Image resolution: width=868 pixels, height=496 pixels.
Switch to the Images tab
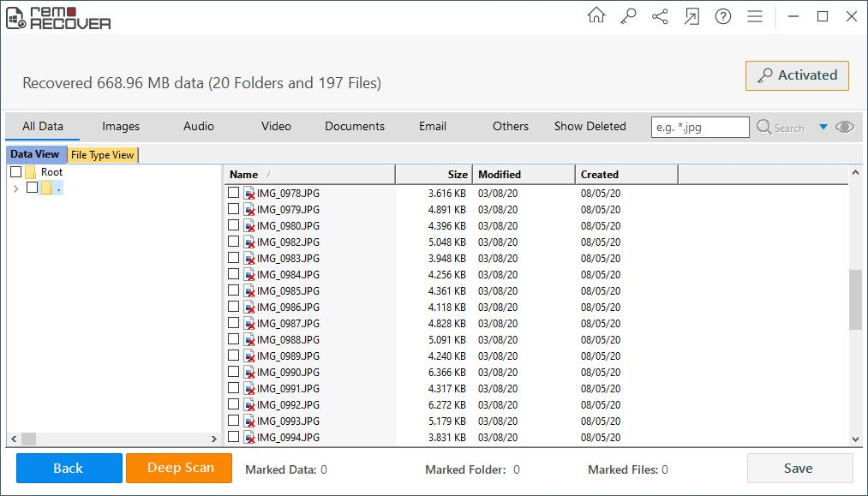[121, 126]
